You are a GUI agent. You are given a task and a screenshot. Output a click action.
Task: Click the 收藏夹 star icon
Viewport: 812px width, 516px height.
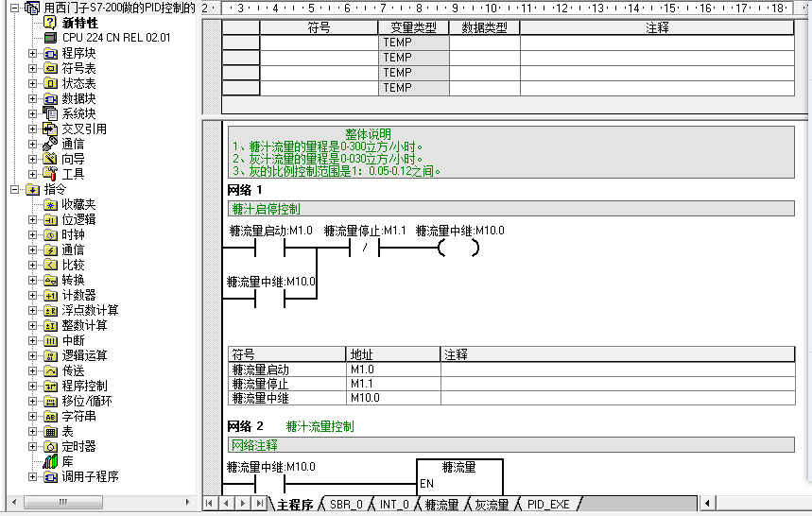(51, 204)
